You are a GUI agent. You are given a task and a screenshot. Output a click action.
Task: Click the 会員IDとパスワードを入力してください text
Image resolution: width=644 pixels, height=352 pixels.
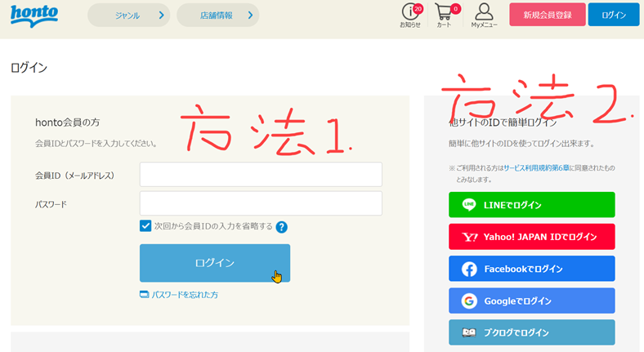(x=96, y=144)
